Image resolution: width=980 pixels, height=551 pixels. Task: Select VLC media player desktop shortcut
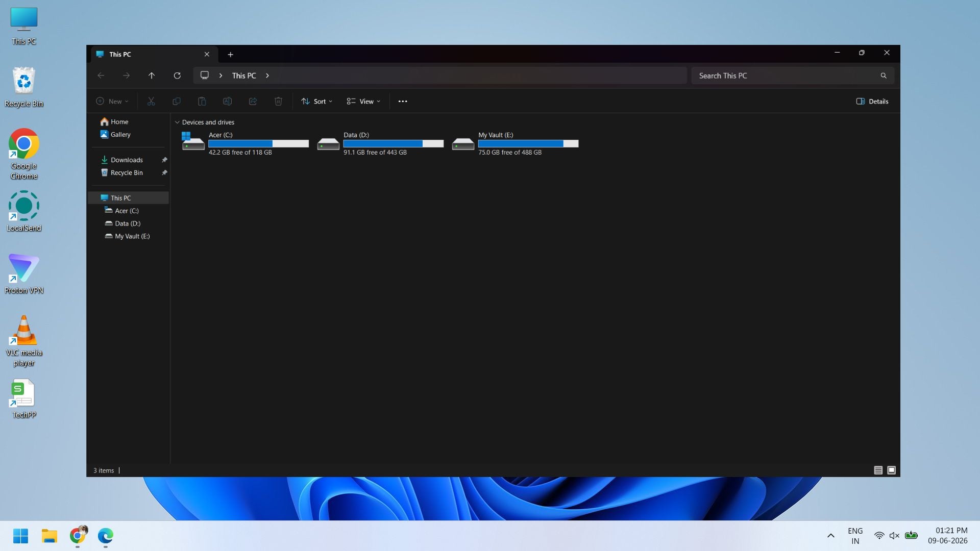click(x=24, y=341)
